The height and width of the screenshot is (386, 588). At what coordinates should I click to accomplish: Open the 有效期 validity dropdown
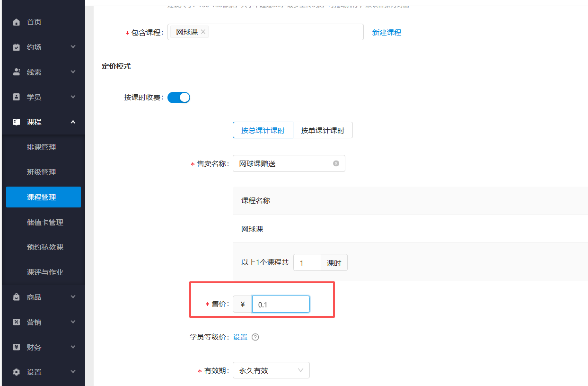(x=271, y=370)
